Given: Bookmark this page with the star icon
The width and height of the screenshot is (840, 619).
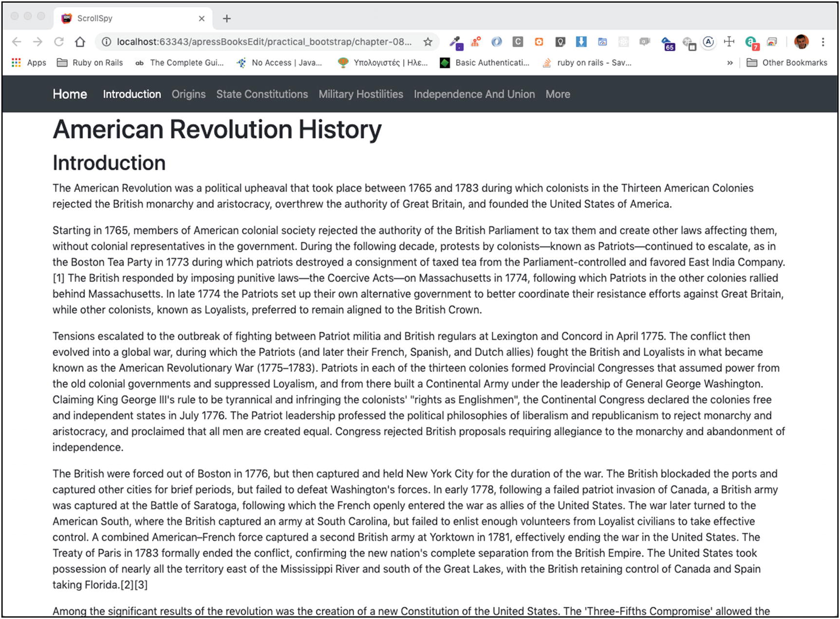Looking at the screenshot, I should [x=428, y=42].
